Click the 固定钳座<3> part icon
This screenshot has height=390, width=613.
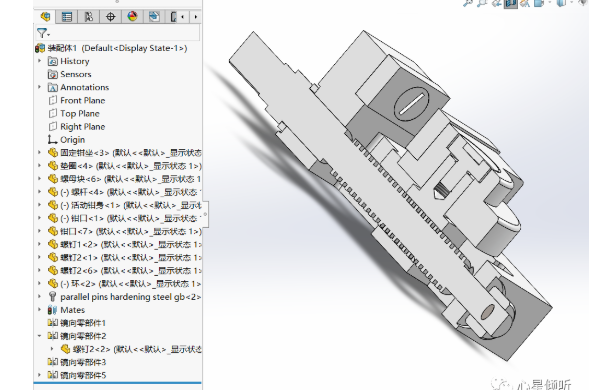(53, 153)
